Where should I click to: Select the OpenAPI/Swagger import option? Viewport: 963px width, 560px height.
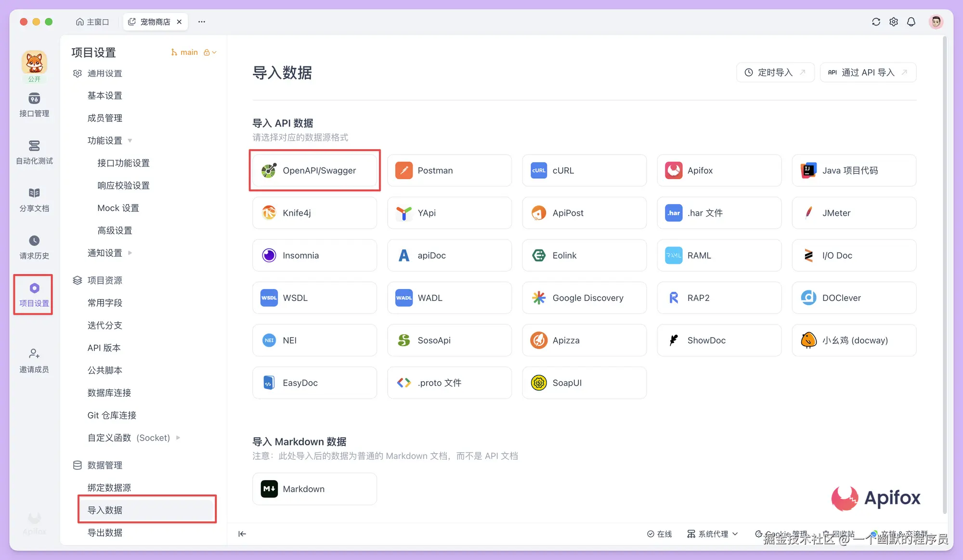click(314, 170)
